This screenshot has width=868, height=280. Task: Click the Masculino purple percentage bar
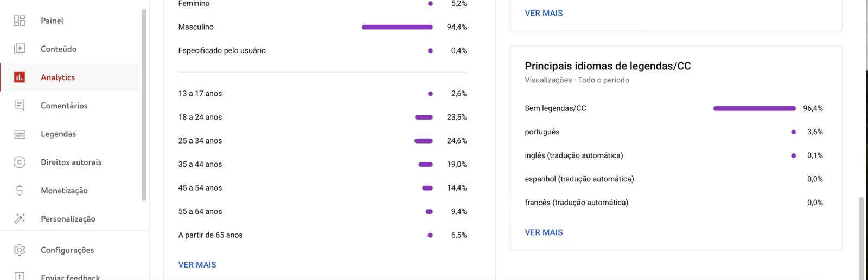click(x=397, y=27)
